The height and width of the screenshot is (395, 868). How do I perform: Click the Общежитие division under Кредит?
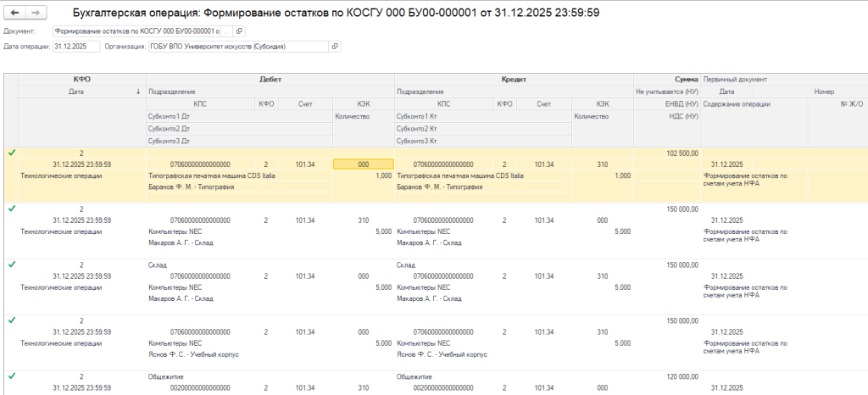tap(414, 376)
